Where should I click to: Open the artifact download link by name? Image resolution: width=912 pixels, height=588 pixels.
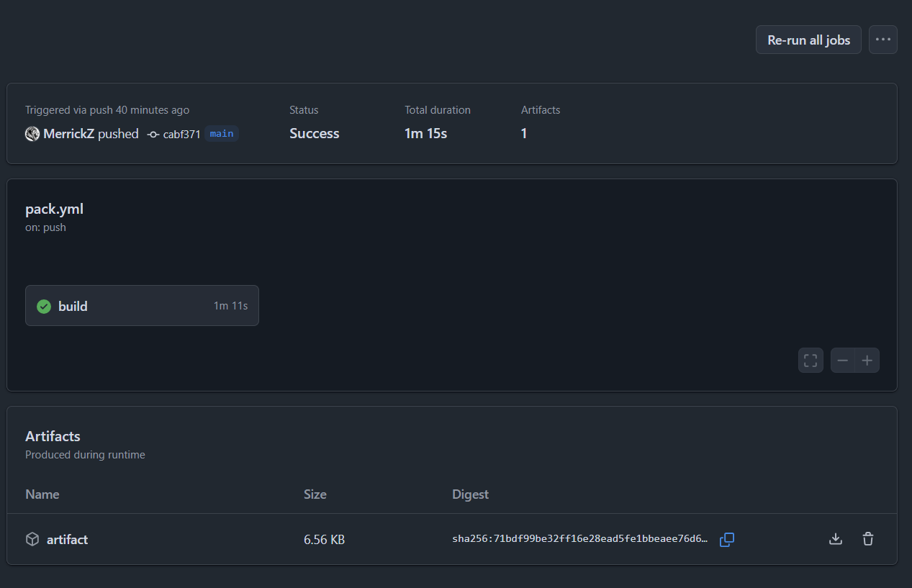click(x=67, y=539)
